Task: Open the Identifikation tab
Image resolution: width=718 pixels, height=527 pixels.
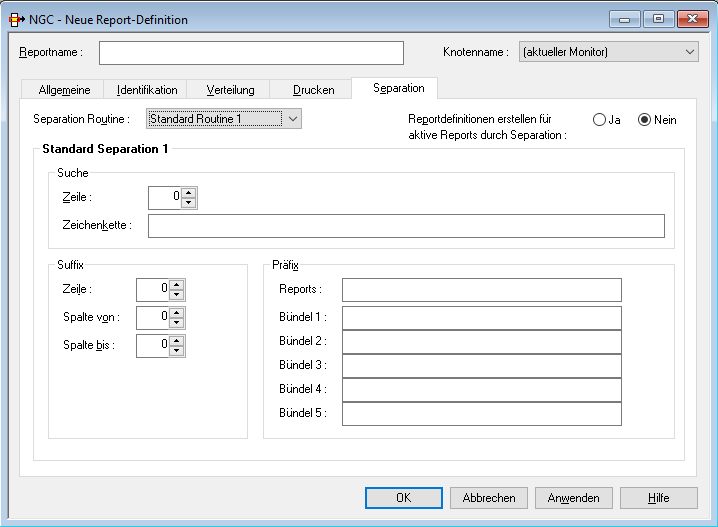Action: pyautogui.click(x=147, y=90)
